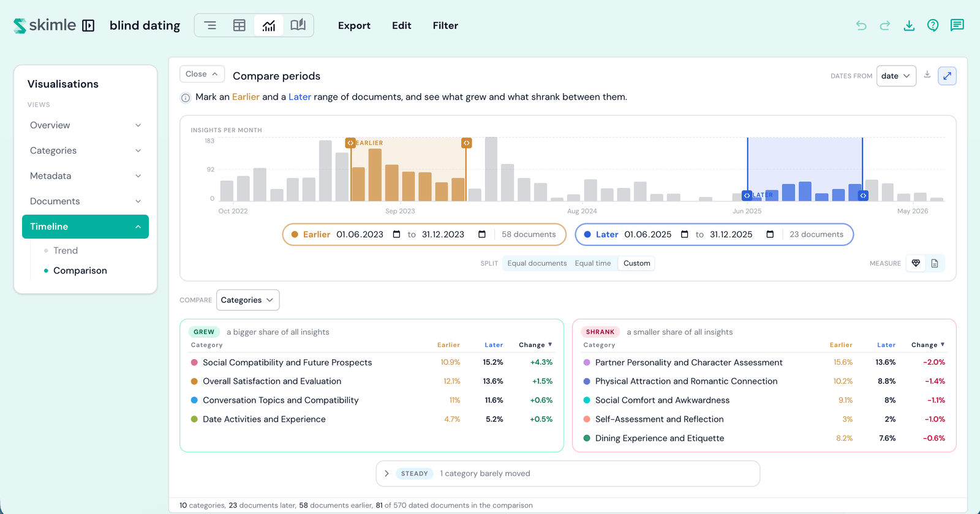Open the Dates From date dropdown
The width and height of the screenshot is (980, 514).
coord(896,76)
